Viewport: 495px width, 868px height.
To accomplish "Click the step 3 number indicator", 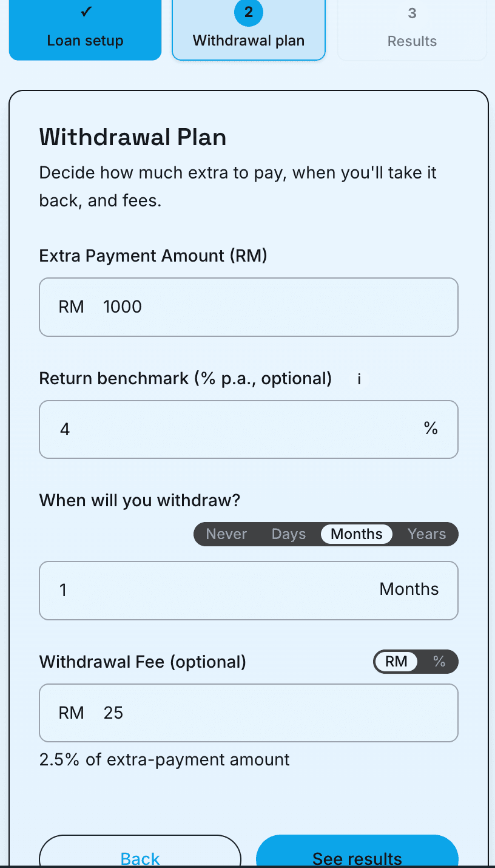I will (x=412, y=13).
